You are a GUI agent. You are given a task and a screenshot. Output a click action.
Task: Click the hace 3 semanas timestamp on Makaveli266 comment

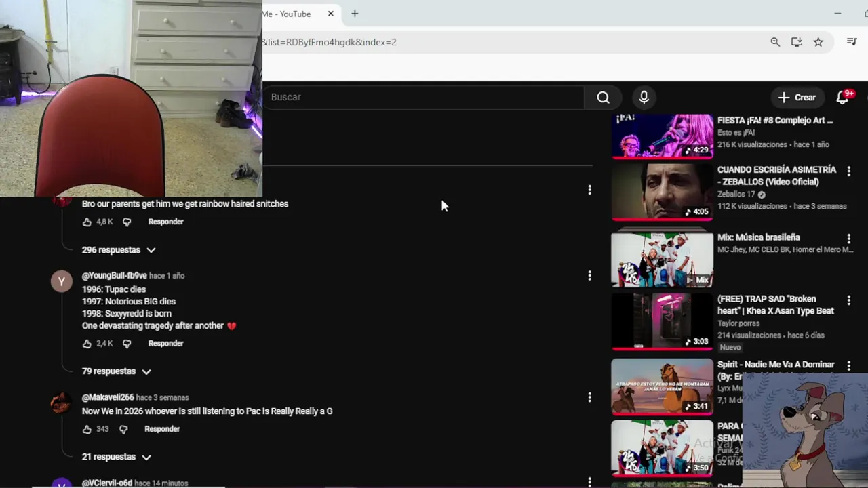pyautogui.click(x=163, y=398)
